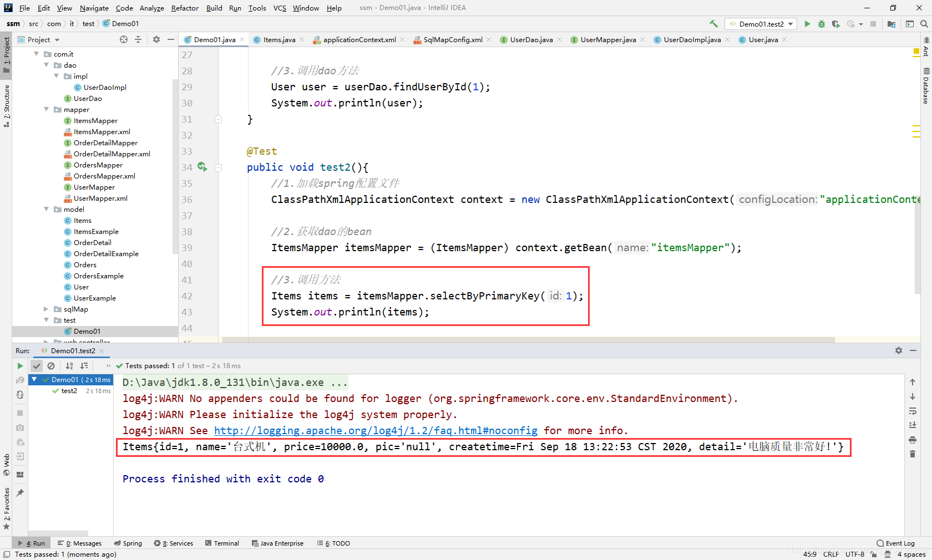
Task: Clear all console output trash icon
Action: coord(913,454)
